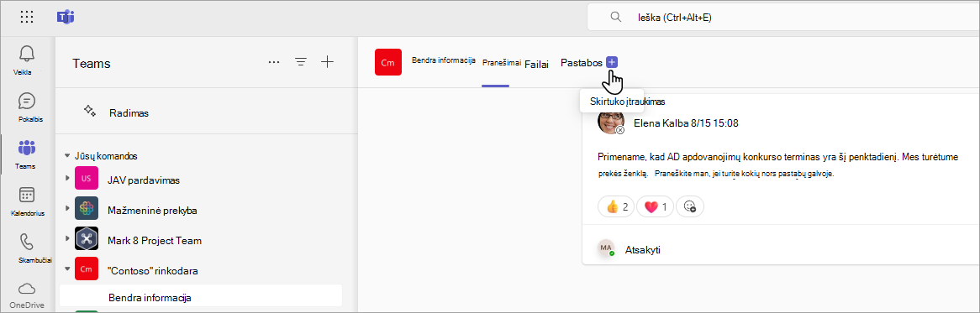Image resolution: width=980 pixels, height=313 pixels.
Task: Switch to Failai tab
Action: click(x=536, y=64)
